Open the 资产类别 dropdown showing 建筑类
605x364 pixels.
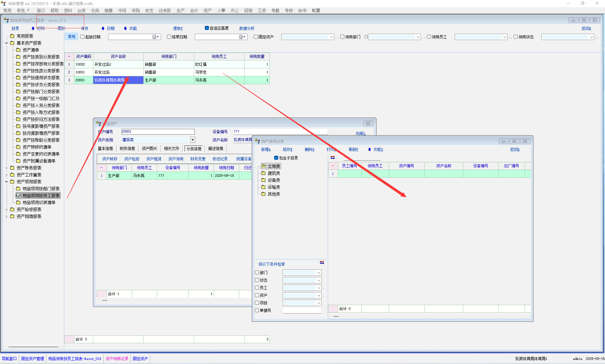click(193, 140)
